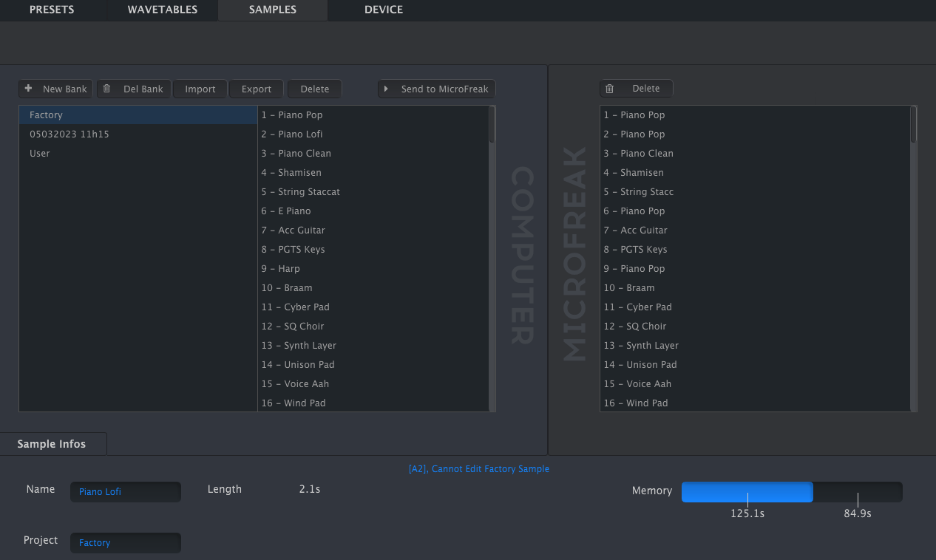Select computer sample 16 – Wind Pad
Screen dimensions: 936x560
(x=373, y=403)
